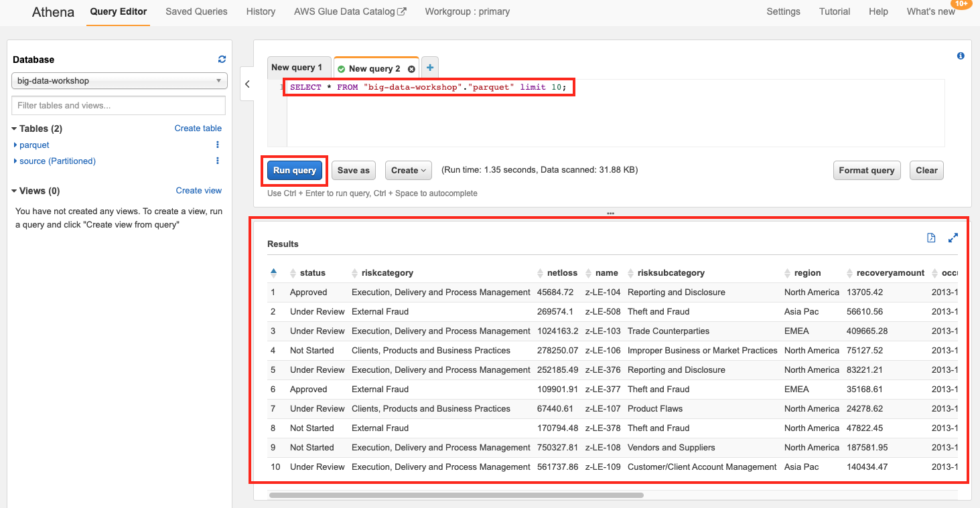Click the horizontal results scrollbar
Viewport: 980px width, 508px height.
coord(456,495)
